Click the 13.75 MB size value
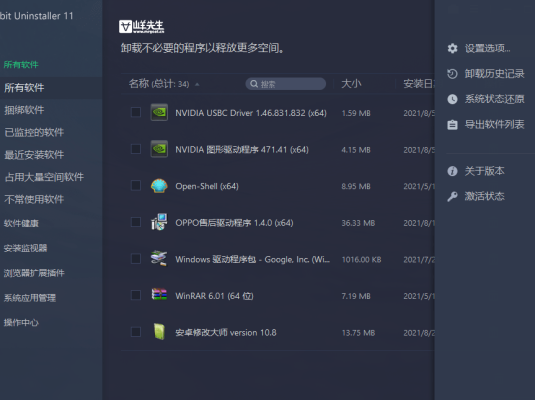 [358, 333]
